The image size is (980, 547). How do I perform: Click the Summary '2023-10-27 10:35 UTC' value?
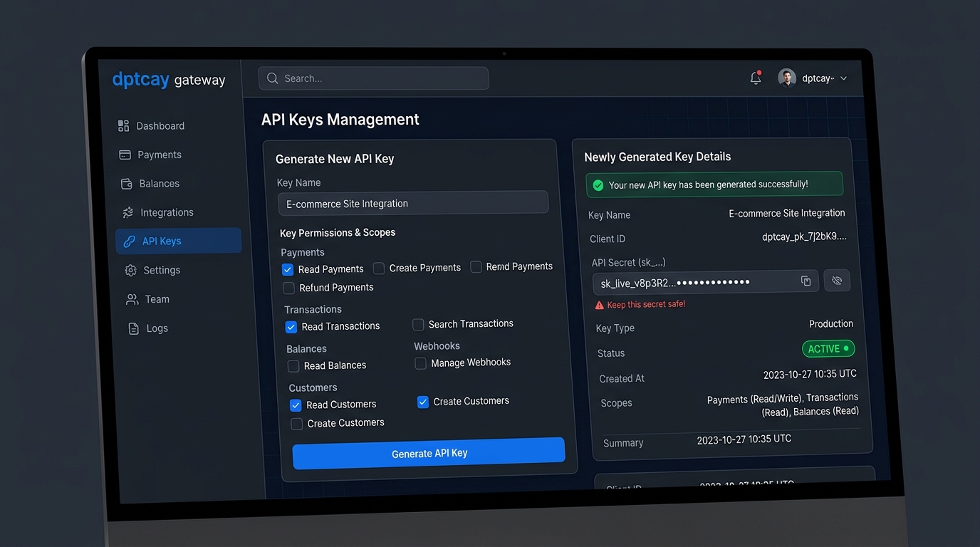click(x=744, y=439)
